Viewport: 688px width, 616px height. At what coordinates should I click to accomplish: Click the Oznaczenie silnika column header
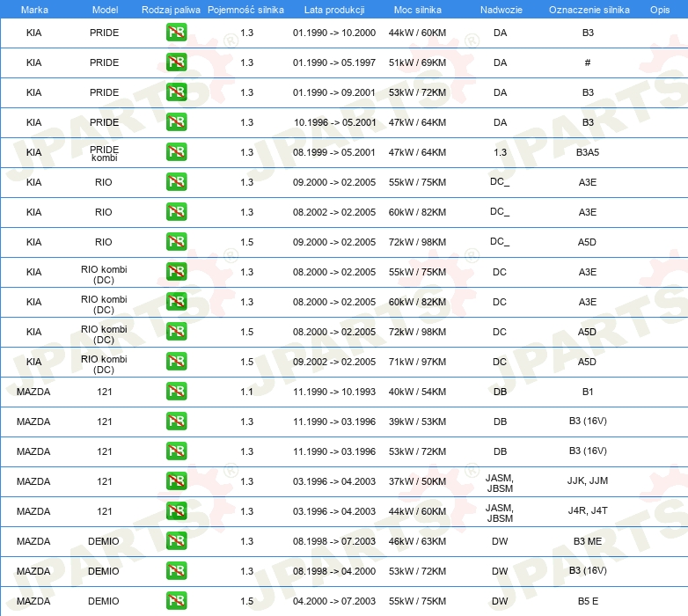coord(589,10)
